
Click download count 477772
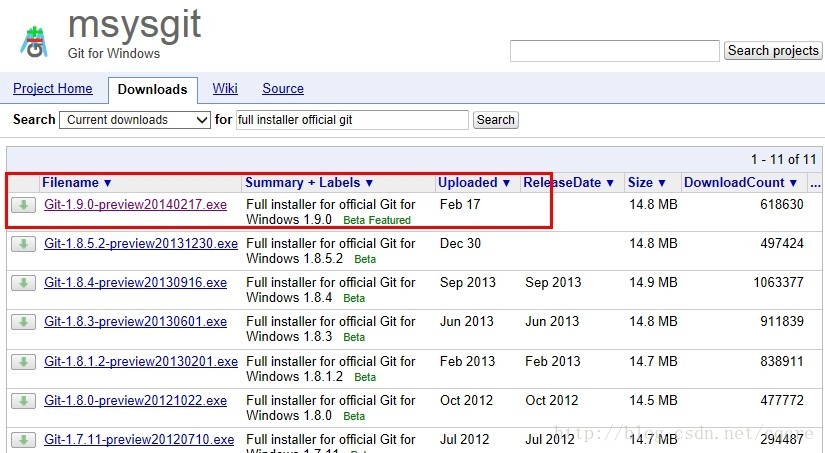point(782,400)
